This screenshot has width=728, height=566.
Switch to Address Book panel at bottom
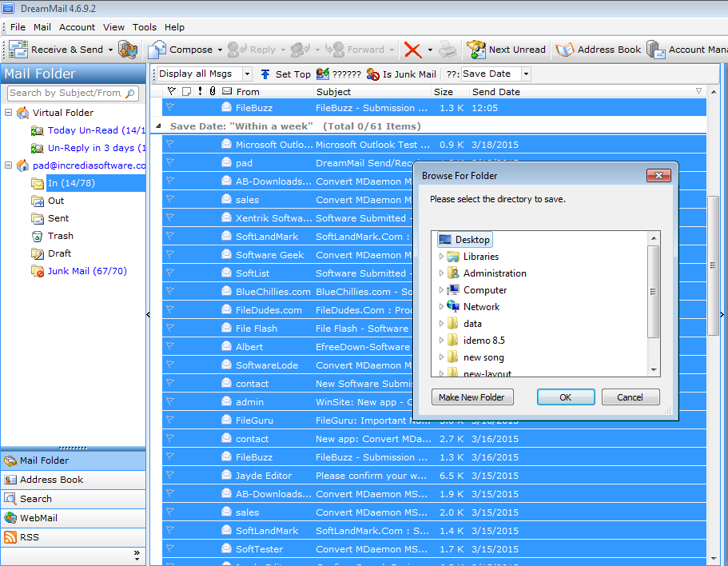point(74,480)
